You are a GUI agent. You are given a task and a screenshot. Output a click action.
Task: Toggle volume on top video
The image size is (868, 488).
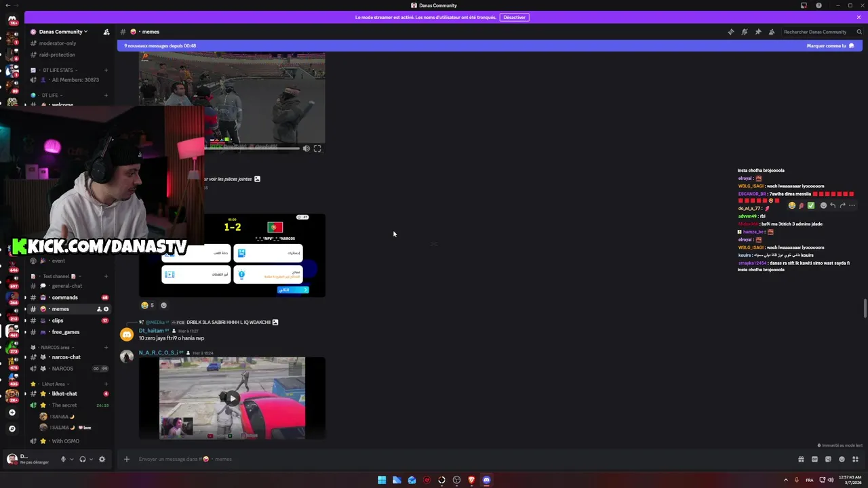307,148
